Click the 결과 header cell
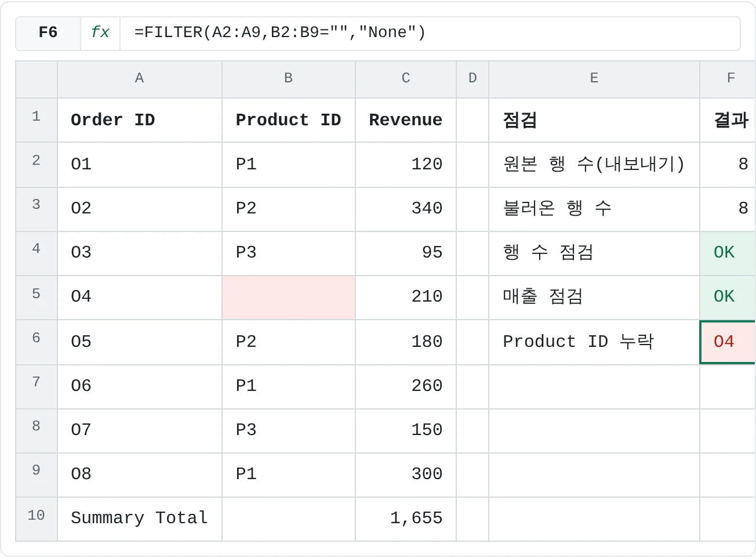This screenshot has width=756, height=558. 728,120
